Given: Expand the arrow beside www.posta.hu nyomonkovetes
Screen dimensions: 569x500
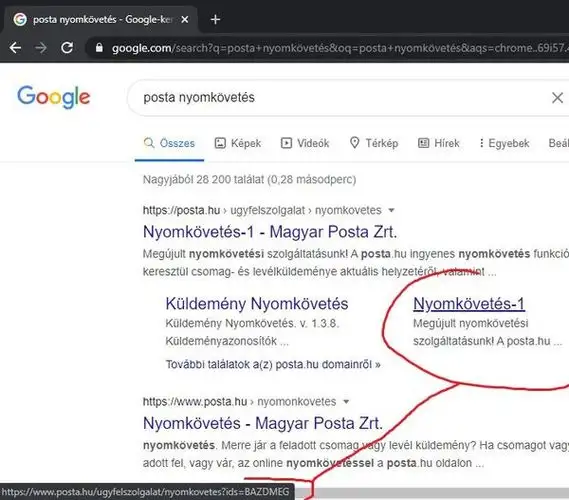Looking at the screenshot, I should tap(346, 402).
